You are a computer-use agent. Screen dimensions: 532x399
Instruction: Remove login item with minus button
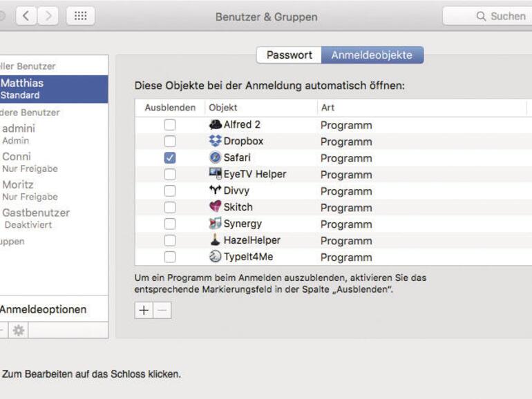pos(162,310)
